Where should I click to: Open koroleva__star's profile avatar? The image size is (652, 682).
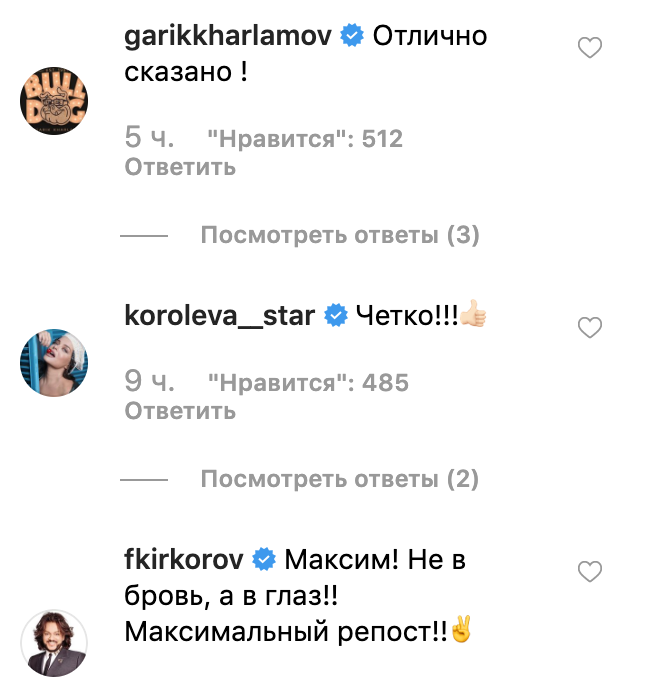coord(54,362)
